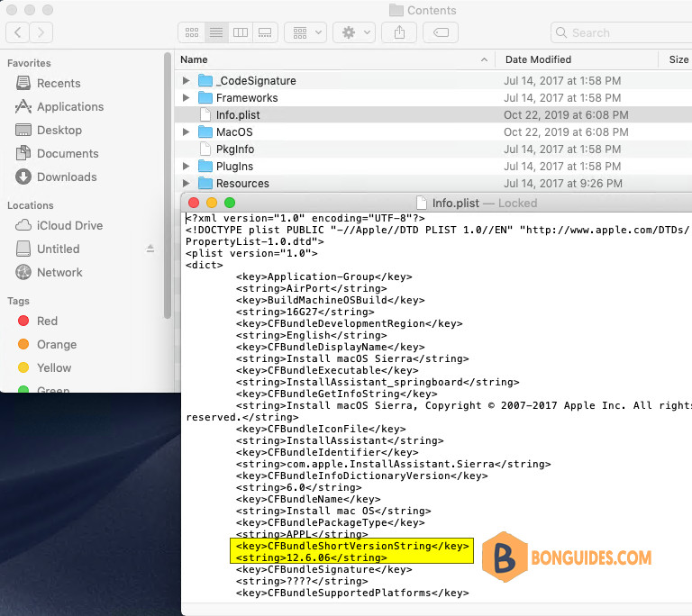This screenshot has width=692, height=616.
Task: Switch Finder to list view
Action: [216, 32]
